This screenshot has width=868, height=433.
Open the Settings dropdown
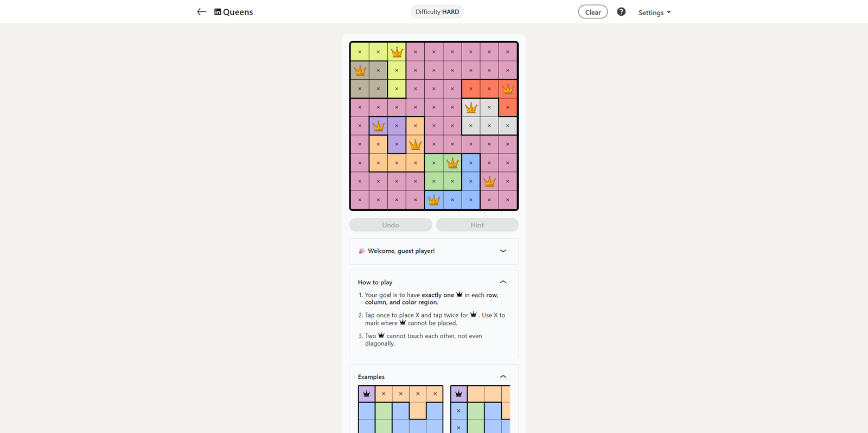(x=654, y=12)
